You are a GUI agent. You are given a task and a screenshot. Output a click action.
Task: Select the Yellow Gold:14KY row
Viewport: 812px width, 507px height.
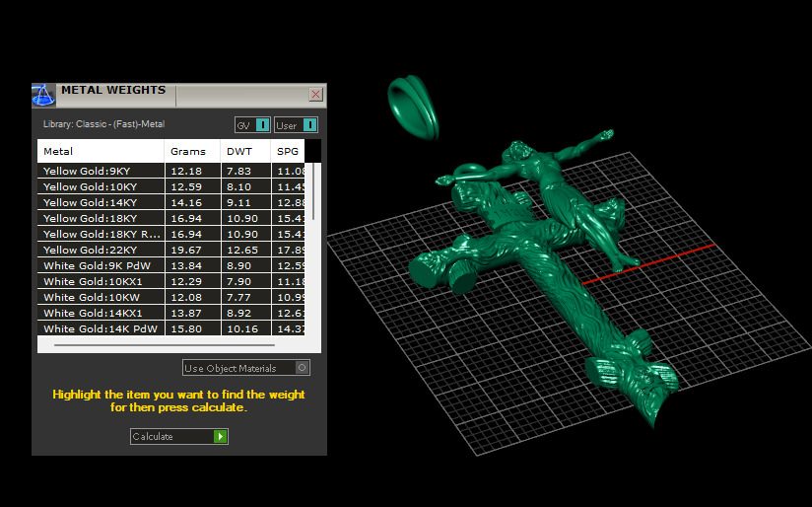tap(170, 202)
